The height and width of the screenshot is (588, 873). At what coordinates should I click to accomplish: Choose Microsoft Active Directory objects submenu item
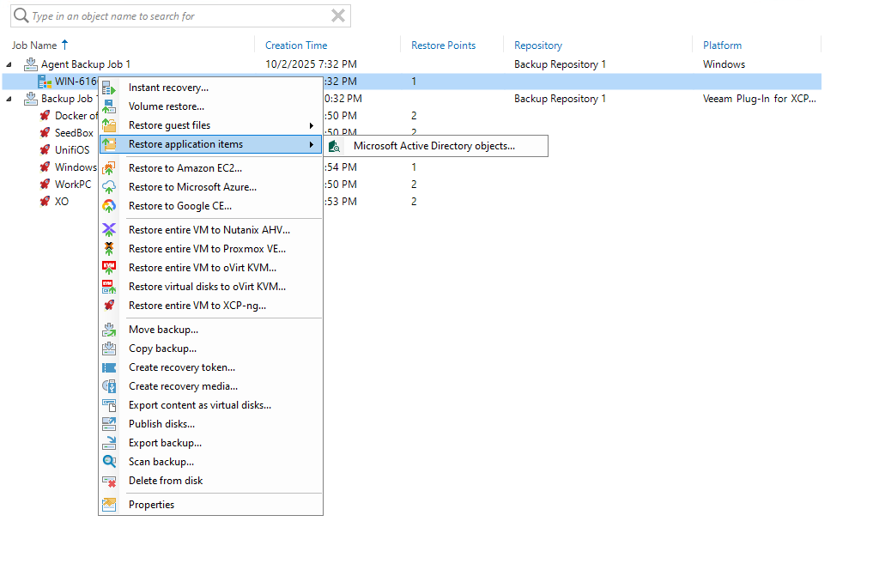click(434, 146)
